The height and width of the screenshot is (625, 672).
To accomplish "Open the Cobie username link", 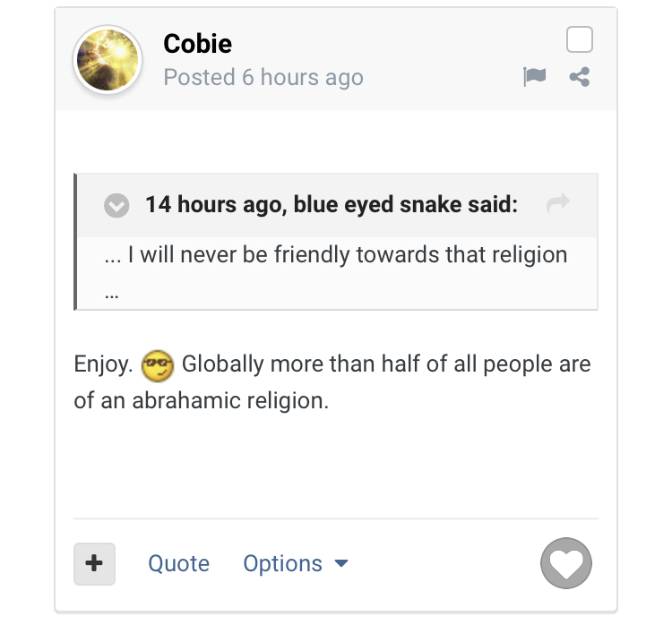I will (198, 43).
